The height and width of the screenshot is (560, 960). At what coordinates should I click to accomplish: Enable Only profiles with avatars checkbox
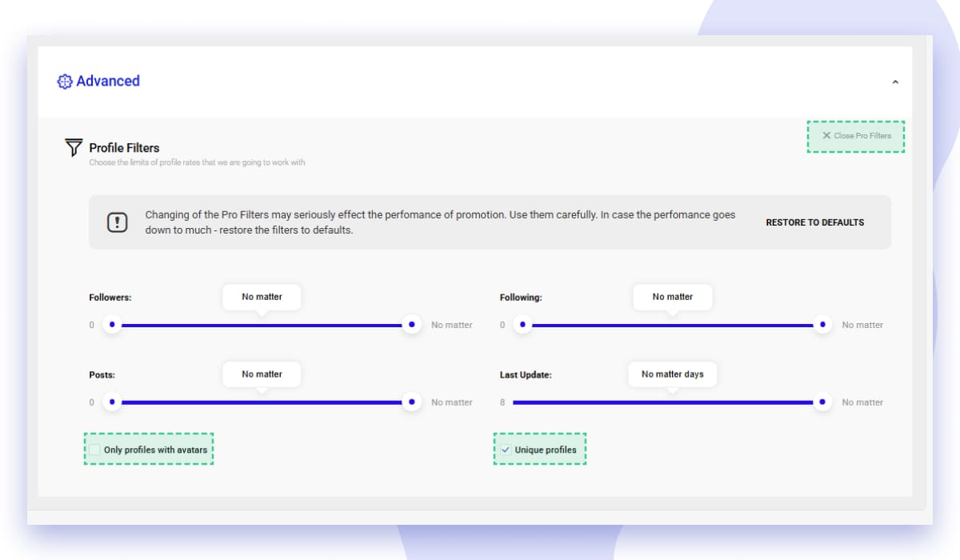pos(95,450)
